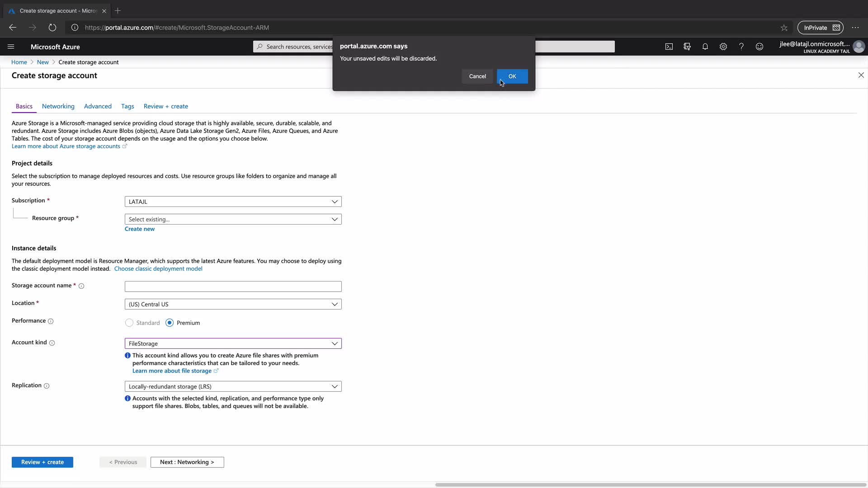Switch to the Advanced tab

click(98, 106)
